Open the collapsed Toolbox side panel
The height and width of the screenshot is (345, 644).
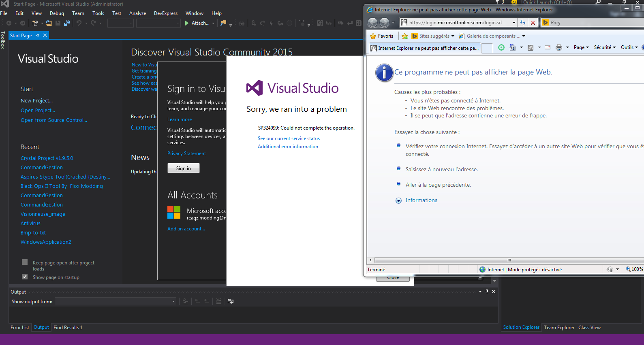click(3, 40)
